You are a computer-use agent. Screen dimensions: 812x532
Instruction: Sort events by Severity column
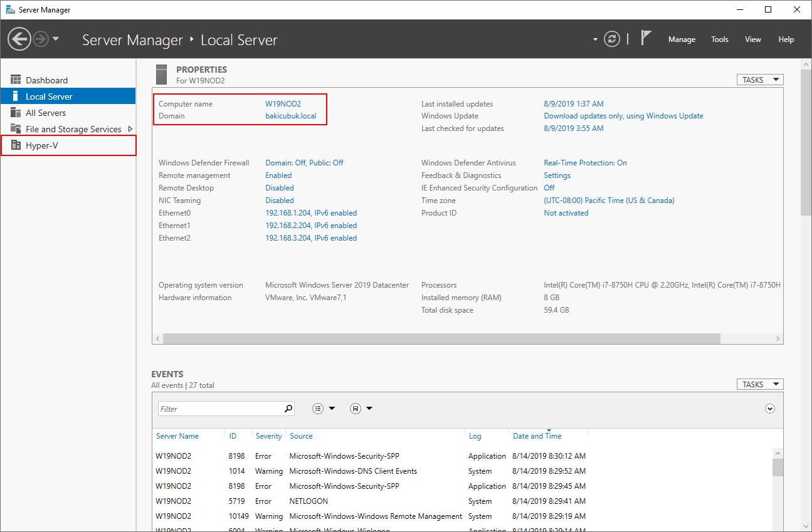point(269,436)
